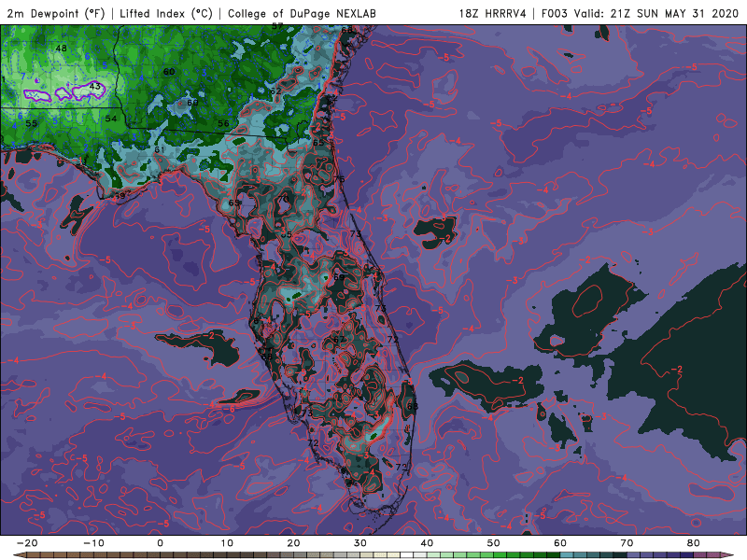This screenshot has width=747, height=560.
Task: Click the -20 label on the color scale
Action: pyautogui.click(x=27, y=543)
